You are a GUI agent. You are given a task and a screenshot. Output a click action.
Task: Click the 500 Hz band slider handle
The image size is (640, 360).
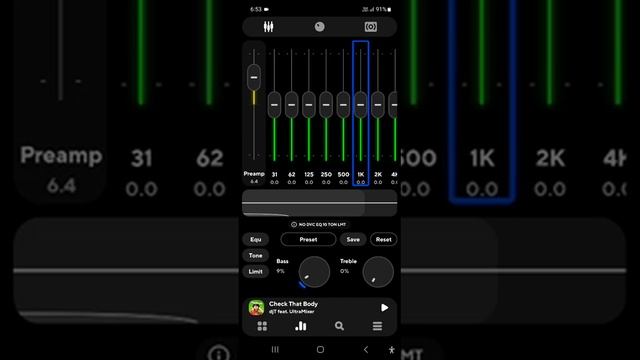[343, 105]
